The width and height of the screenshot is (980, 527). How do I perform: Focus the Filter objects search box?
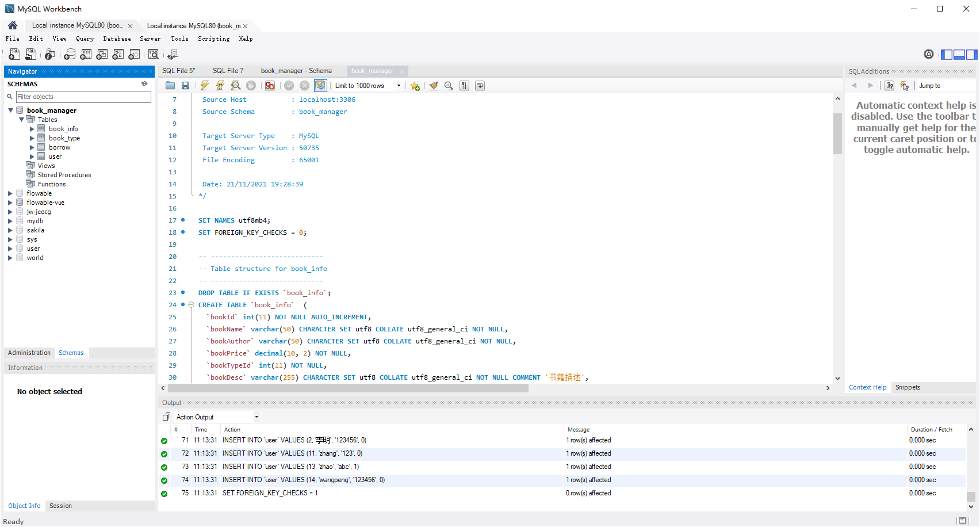pyautogui.click(x=83, y=97)
